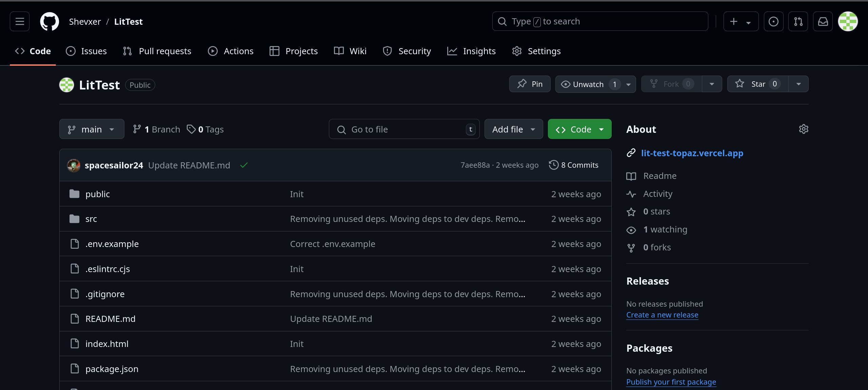
Task: Open the notifications inbox icon
Action: point(823,21)
